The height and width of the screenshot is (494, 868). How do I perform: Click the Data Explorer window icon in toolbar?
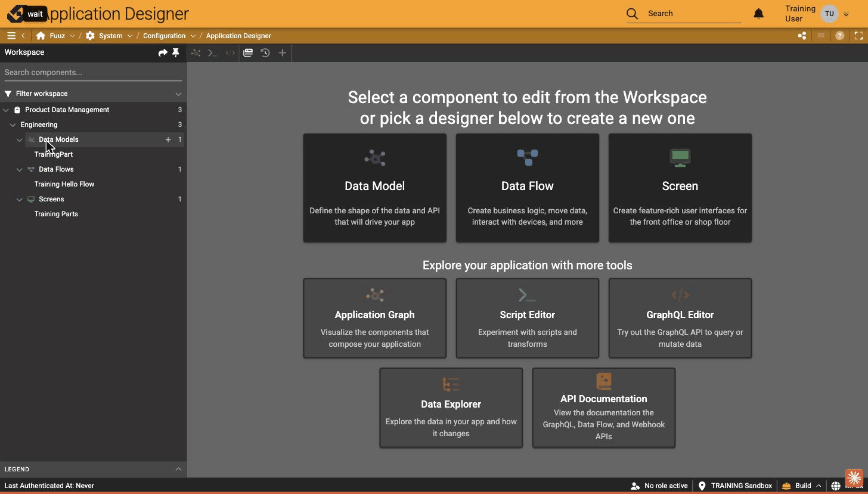pyautogui.click(x=248, y=52)
